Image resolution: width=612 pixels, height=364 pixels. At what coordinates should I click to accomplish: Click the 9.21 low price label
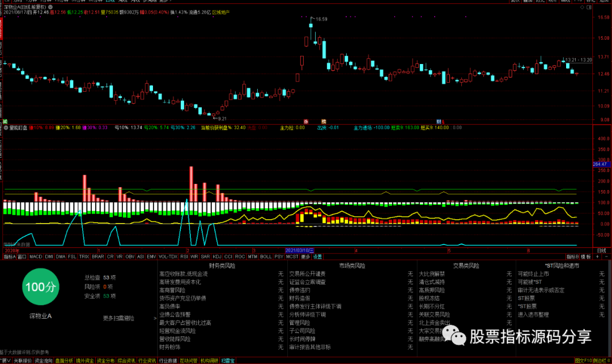click(222, 119)
